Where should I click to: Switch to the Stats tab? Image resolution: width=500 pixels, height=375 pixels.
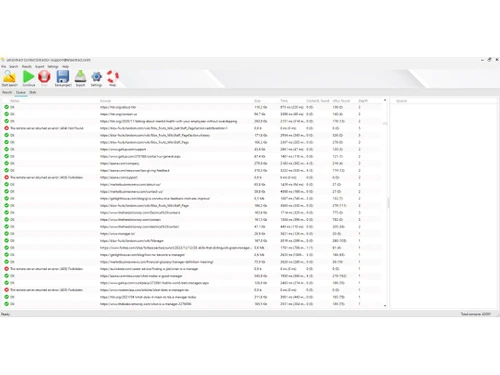(33, 92)
